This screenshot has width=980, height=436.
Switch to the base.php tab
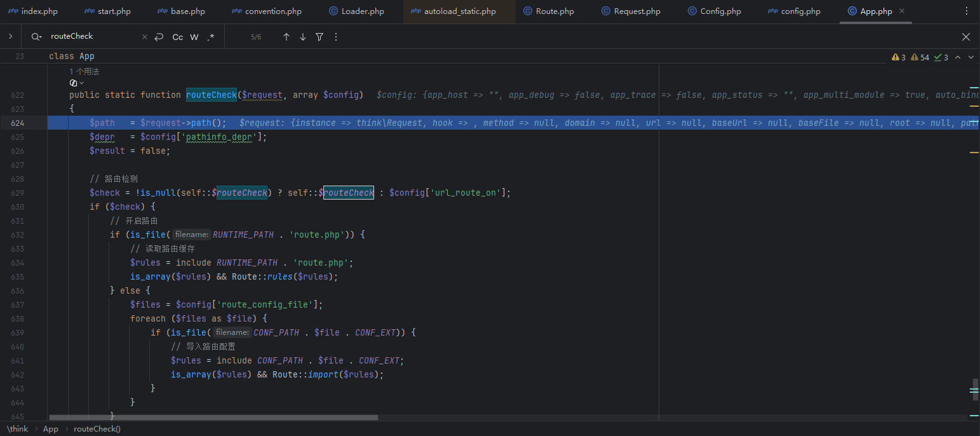[181, 11]
